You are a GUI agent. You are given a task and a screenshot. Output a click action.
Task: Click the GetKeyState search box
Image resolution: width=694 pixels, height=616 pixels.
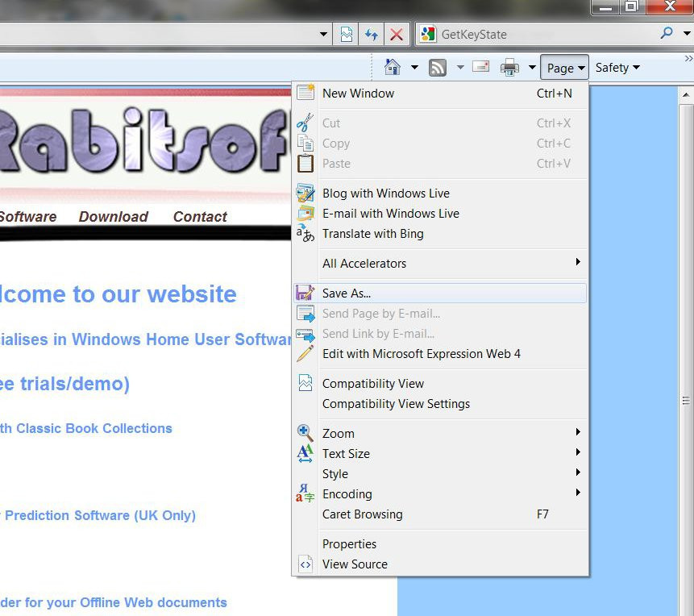coord(547,34)
